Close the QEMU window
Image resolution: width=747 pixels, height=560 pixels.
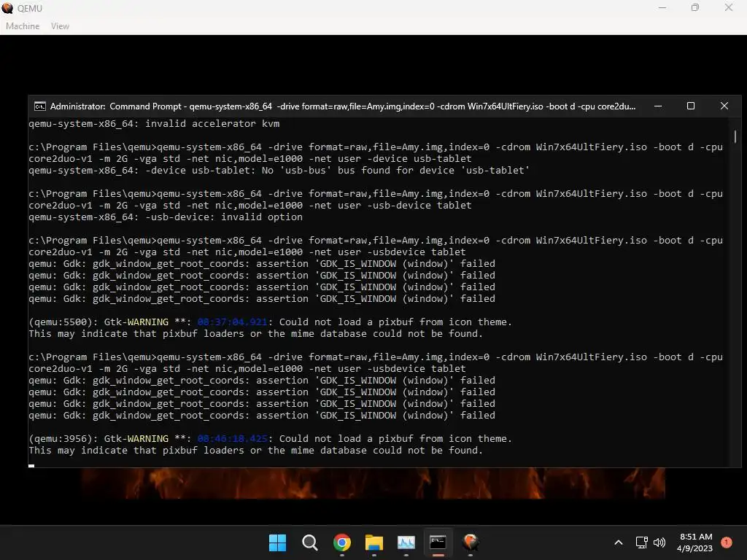[729, 7]
